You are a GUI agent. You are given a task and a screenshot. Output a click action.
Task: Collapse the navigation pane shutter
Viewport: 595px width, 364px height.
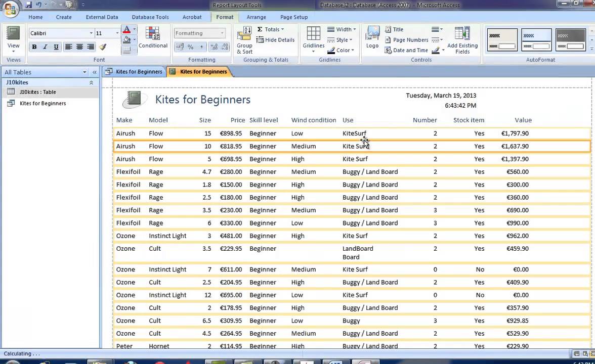[x=95, y=72]
